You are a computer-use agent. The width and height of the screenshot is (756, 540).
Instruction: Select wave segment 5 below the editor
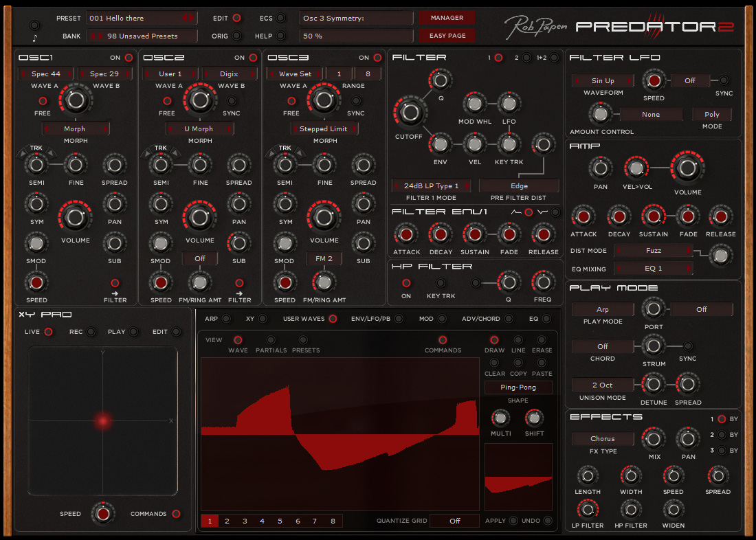(x=279, y=521)
